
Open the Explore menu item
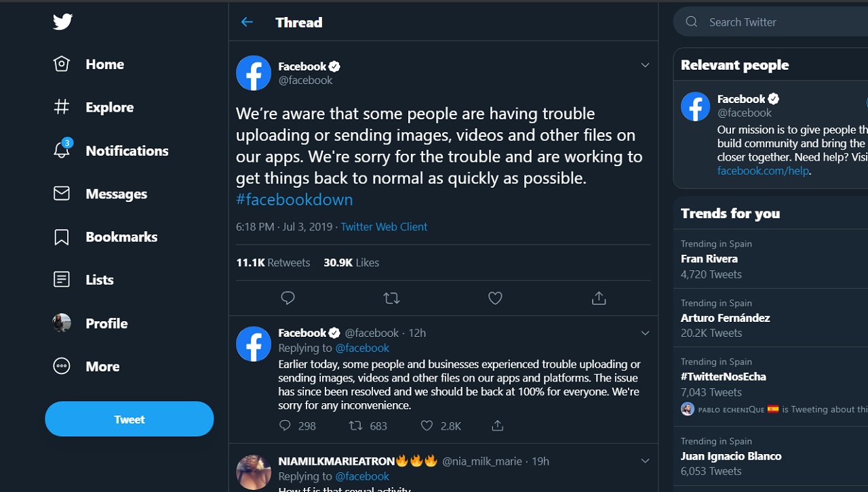108,107
